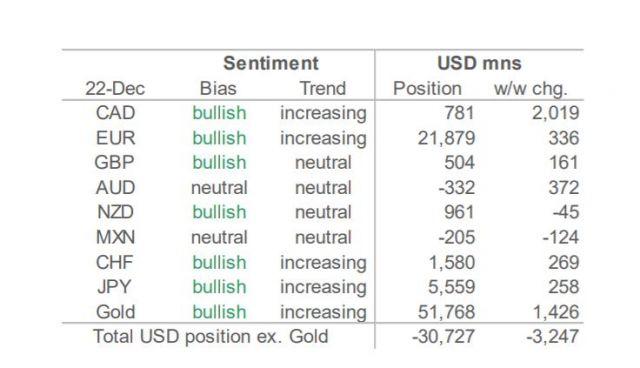Screen dimensions: 640x368
Task: Select the CAD row label
Action: click(116, 113)
